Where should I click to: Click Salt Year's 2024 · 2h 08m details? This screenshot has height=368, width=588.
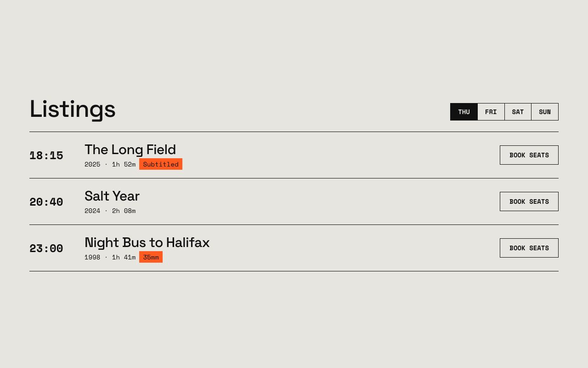(x=110, y=211)
